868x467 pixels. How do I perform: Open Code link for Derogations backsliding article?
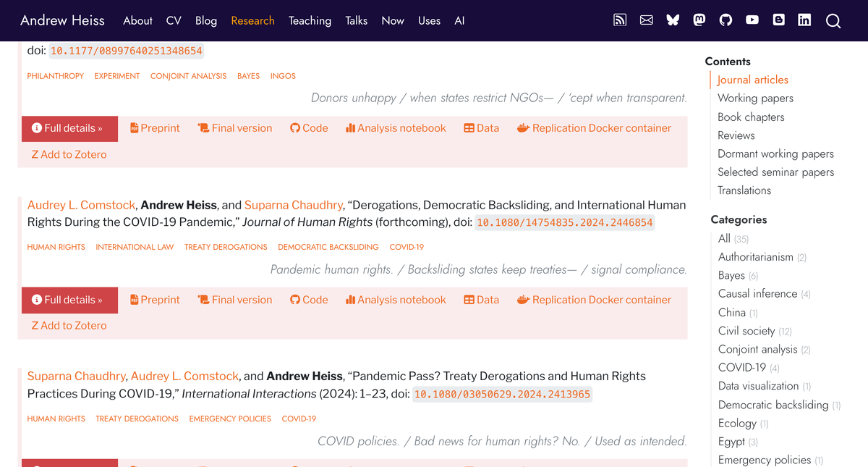click(309, 300)
